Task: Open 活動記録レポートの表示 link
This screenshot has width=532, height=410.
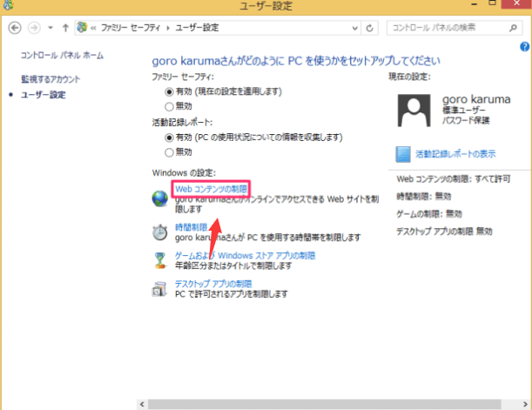Action: 455,154
